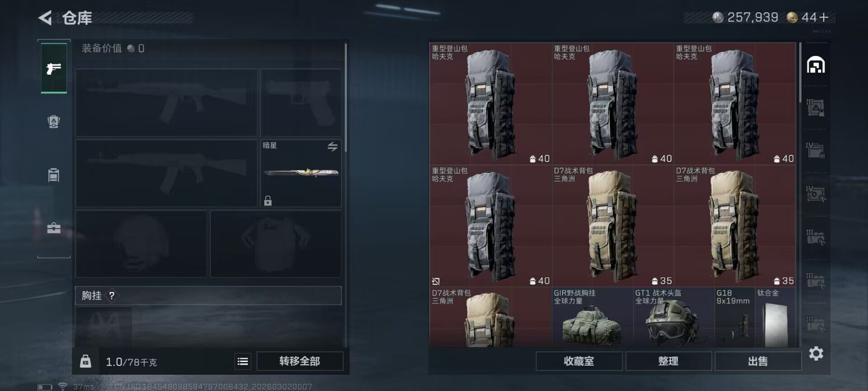Screen dimensions: 868x391
Task: Select the GT1 战术头盔 helmet item
Action: (673, 317)
